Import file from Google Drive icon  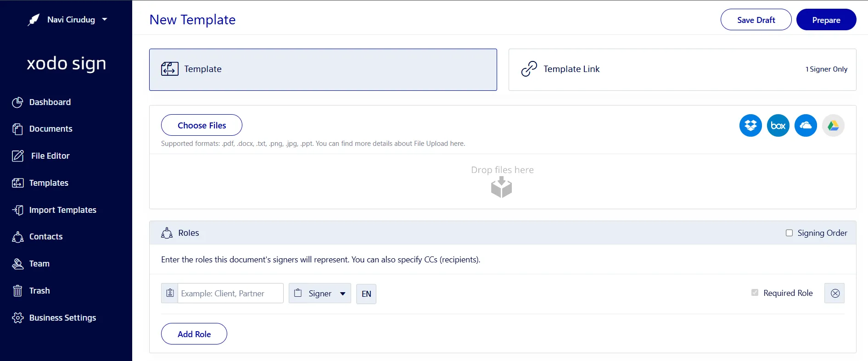point(833,126)
